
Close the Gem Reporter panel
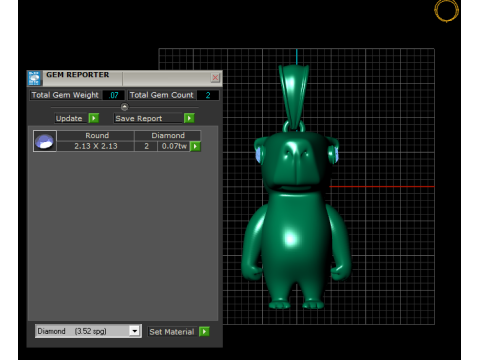pyautogui.click(x=215, y=78)
